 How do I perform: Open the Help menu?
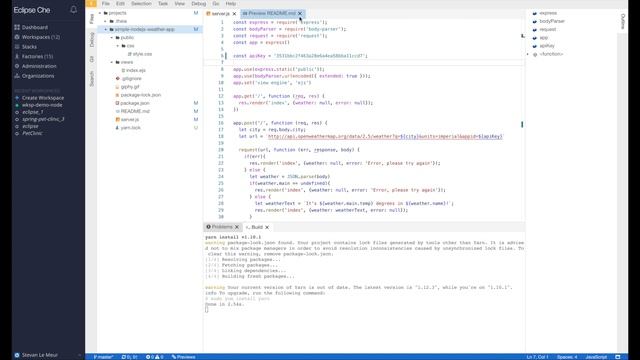pyautogui.click(x=231, y=4)
